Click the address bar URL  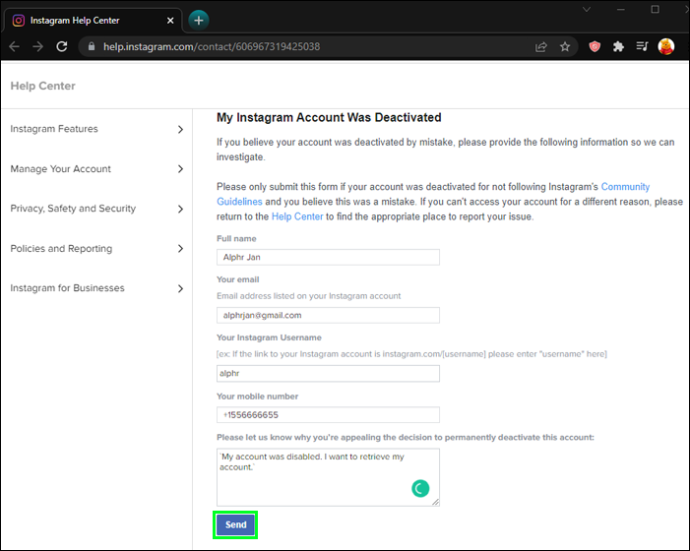click(x=212, y=47)
